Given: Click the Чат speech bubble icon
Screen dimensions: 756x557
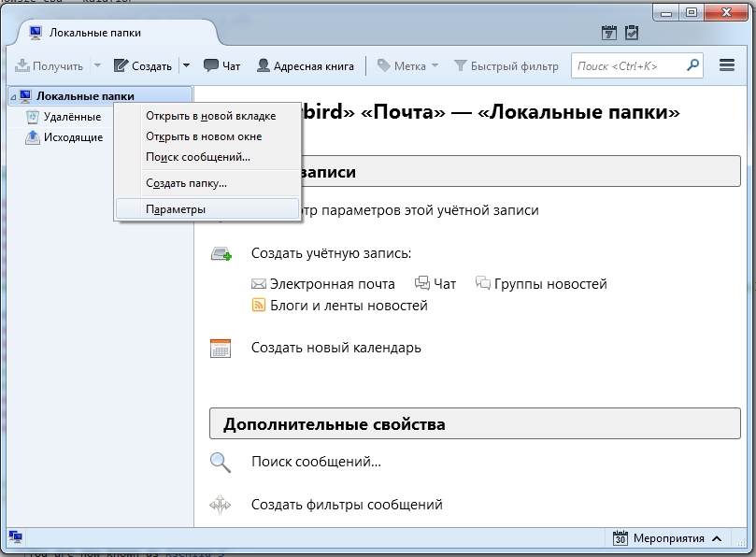Looking at the screenshot, I should 210,65.
